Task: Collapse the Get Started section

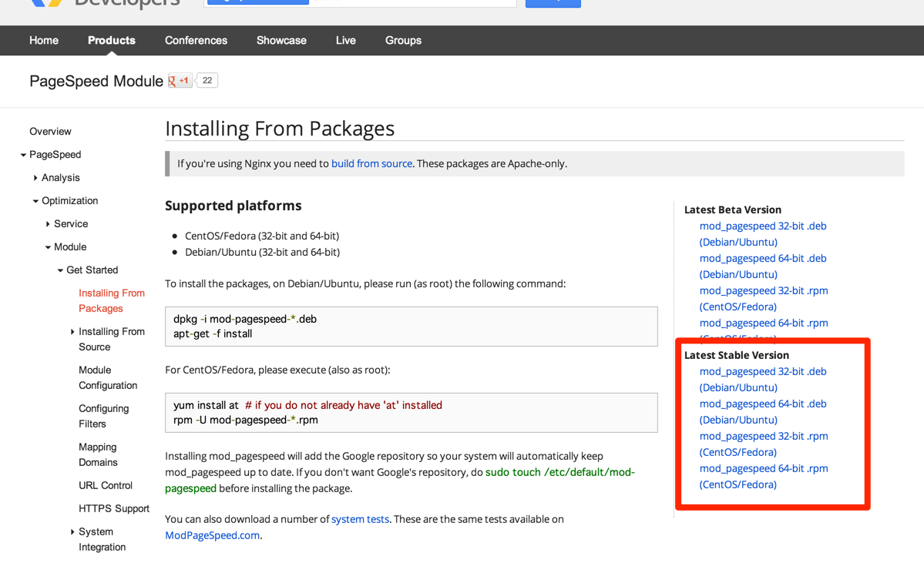Action: [60, 270]
